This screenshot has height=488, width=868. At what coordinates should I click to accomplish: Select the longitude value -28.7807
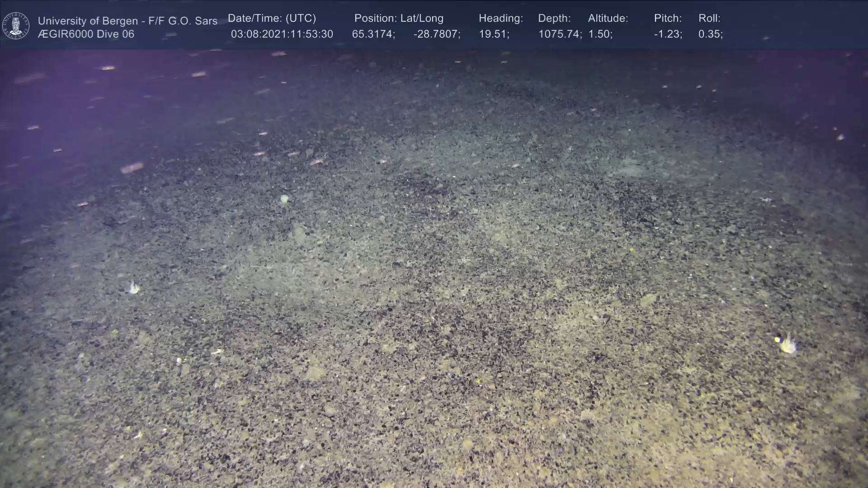coord(436,34)
